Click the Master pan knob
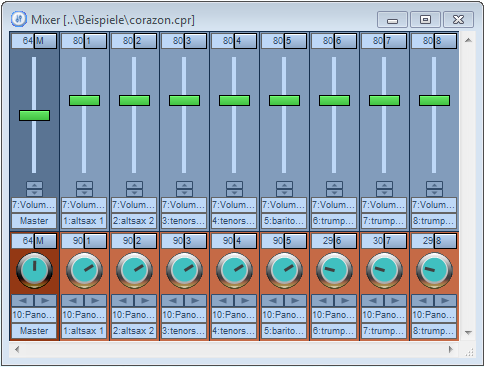Viewport: 484px width, 367px height. point(34,270)
